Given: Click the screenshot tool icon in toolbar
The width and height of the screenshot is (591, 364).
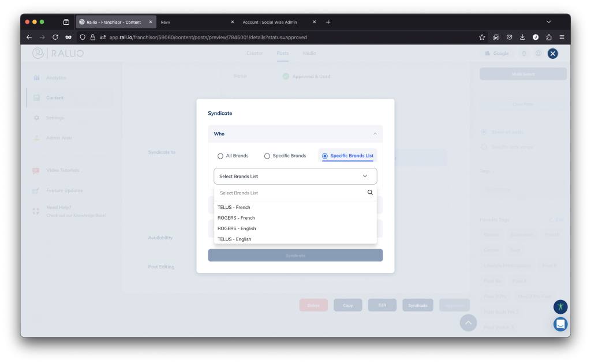Looking at the screenshot, I should (x=496, y=37).
